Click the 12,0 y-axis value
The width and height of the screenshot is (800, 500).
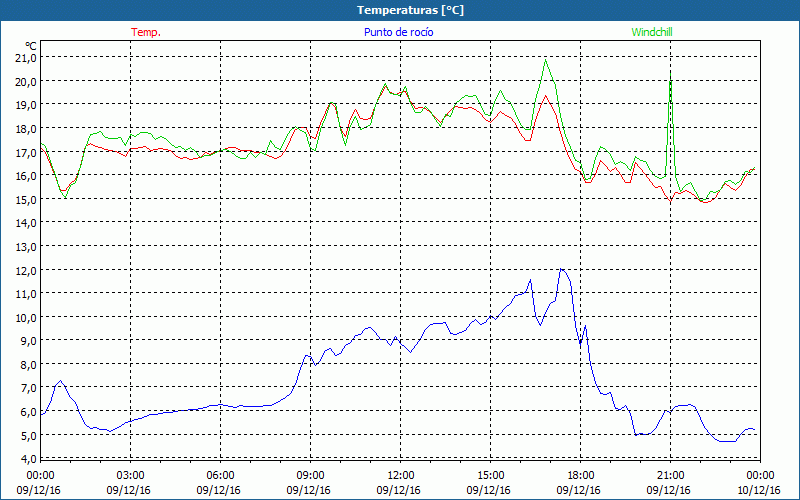click(x=26, y=270)
